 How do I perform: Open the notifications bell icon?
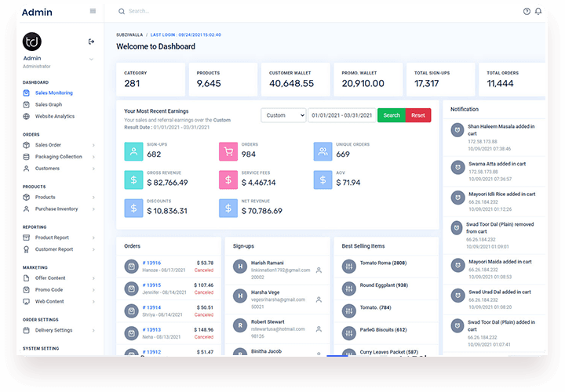[538, 12]
